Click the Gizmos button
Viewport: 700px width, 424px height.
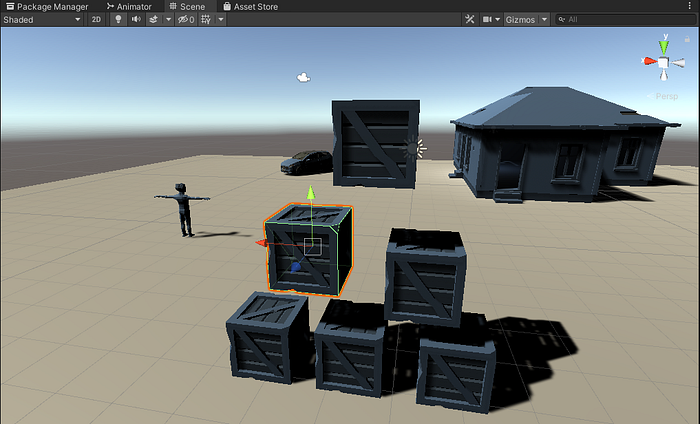tap(521, 19)
